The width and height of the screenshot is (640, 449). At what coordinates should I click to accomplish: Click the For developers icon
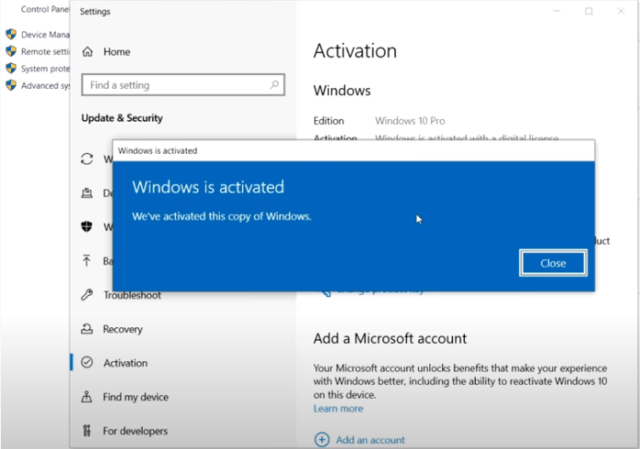pos(87,430)
